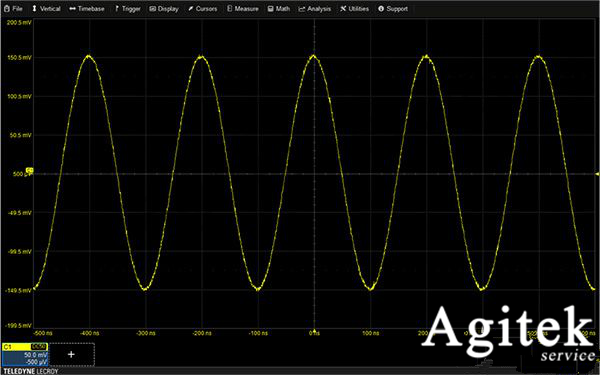Select the -500 µV offset value in C1
Screen dimensions: 600x375
click(x=37, y=362)
